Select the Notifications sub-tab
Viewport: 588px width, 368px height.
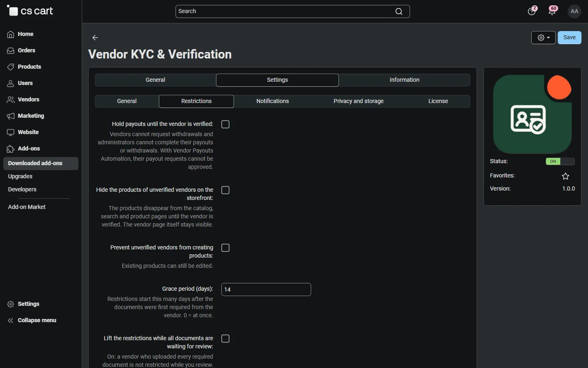(x=273, y=101)
